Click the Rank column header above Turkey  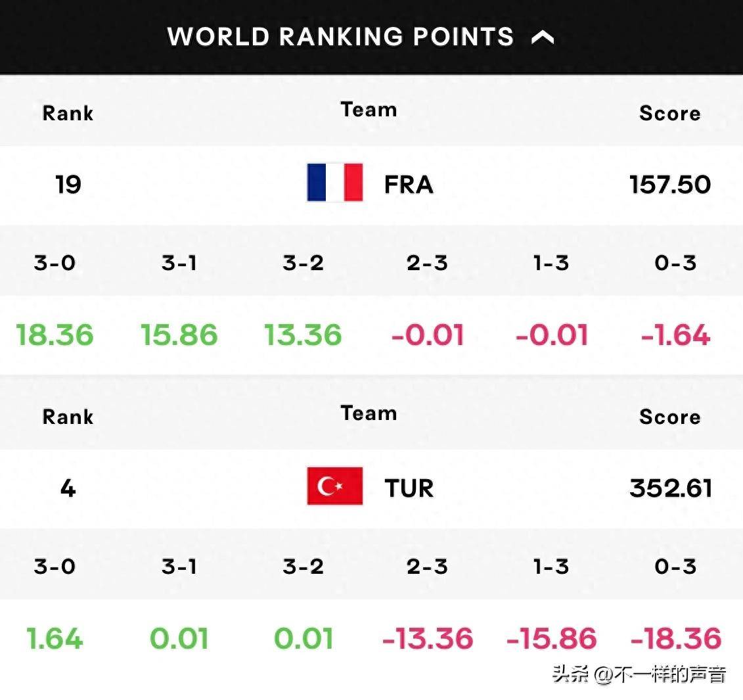point(68,417)
